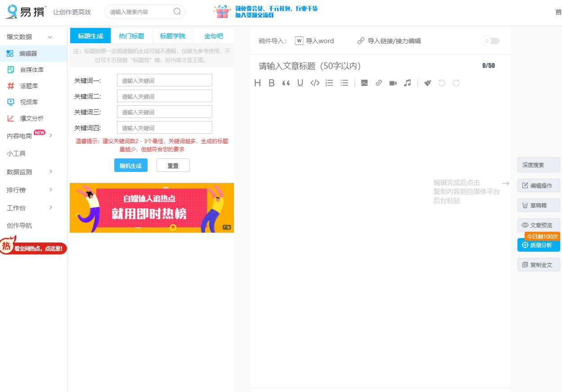Insert a hyperlink using the chain icon
The width and height of the screenshot is (562, 392).
tap(378, 83)
